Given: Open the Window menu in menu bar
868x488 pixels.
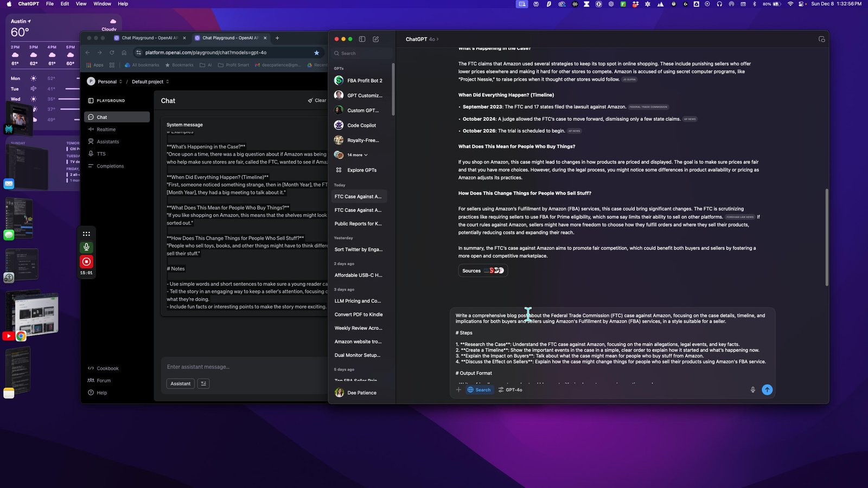Looking at the screenshot, I should click(103, 4).
